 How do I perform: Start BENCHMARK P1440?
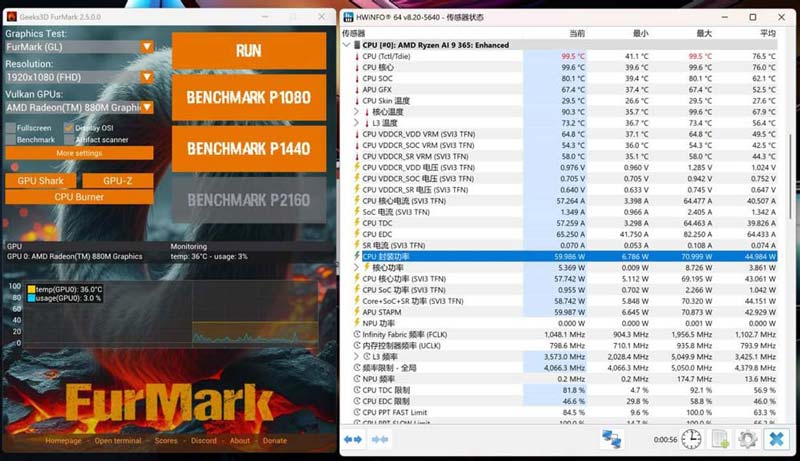[x=249, y=148]
